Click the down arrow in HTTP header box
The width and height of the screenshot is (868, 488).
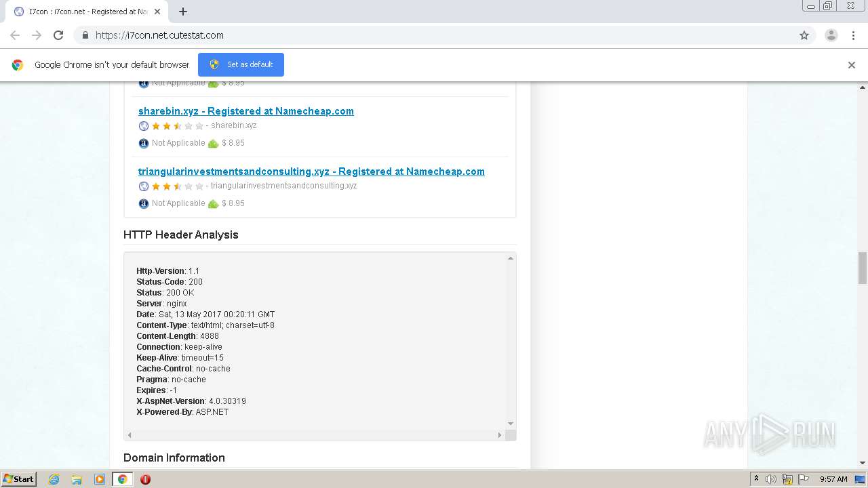pyautogui.click(x=511, y=424)
